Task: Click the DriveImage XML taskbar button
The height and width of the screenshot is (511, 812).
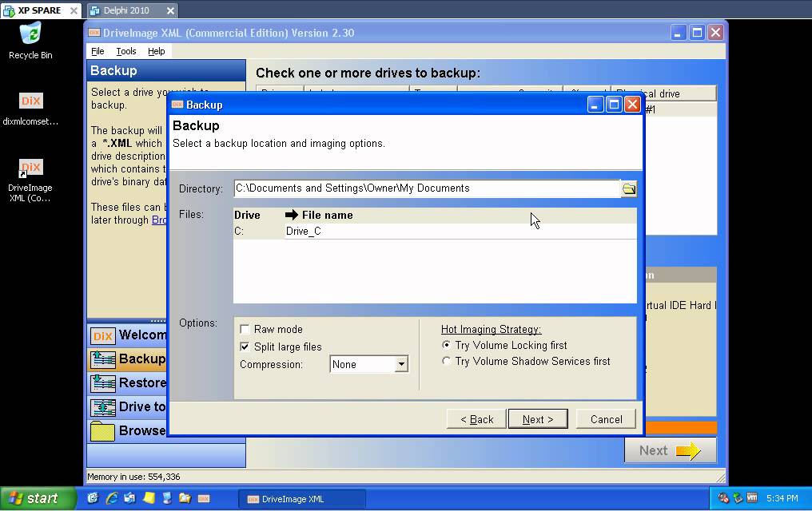Action: click(302, 498)
